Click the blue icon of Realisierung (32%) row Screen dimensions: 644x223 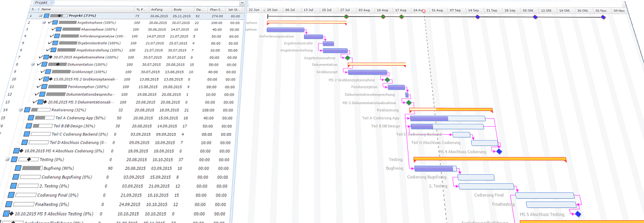point(27,110)
